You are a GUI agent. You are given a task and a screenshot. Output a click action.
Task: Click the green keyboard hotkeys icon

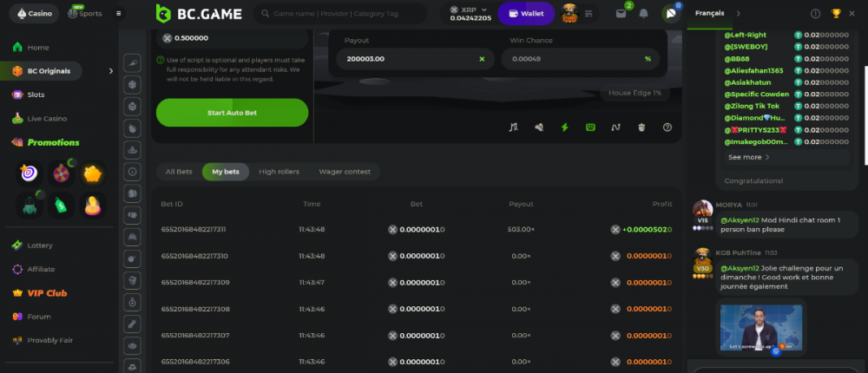590,127
